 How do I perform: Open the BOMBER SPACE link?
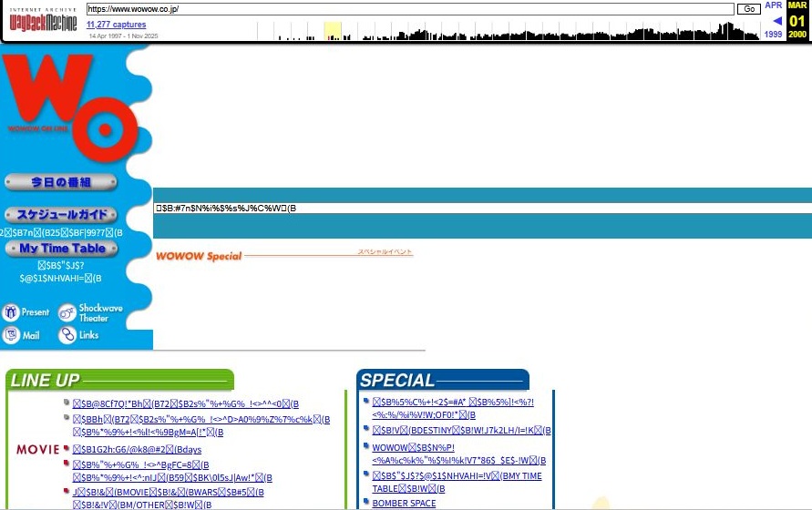[x=404, y=503]
